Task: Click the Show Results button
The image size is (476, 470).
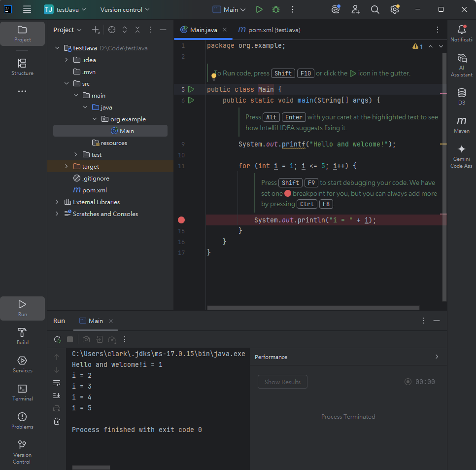Action: [x=282, y=382]
